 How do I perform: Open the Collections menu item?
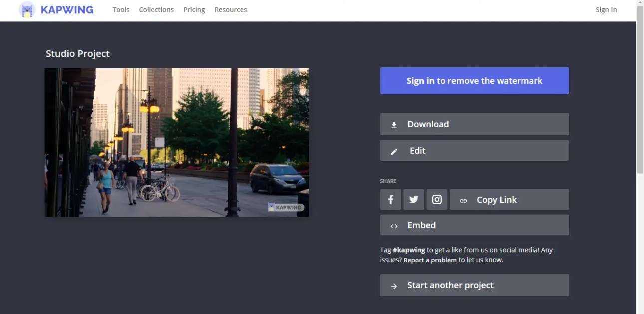pos(156,10)
